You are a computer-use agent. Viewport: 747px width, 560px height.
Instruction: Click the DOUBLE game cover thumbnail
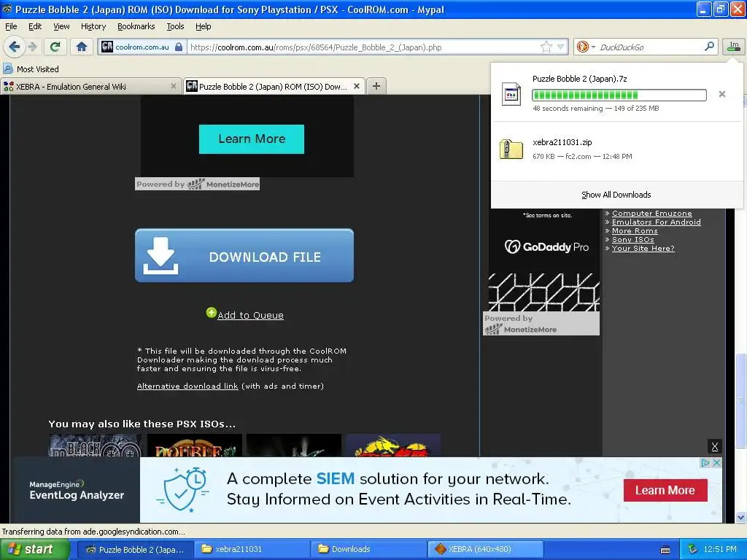click(194, 446)
